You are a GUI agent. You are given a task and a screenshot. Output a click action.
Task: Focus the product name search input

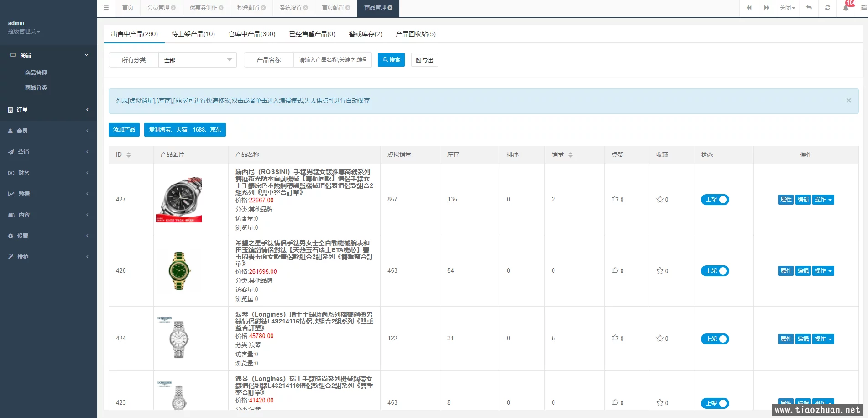click(333, 60)
